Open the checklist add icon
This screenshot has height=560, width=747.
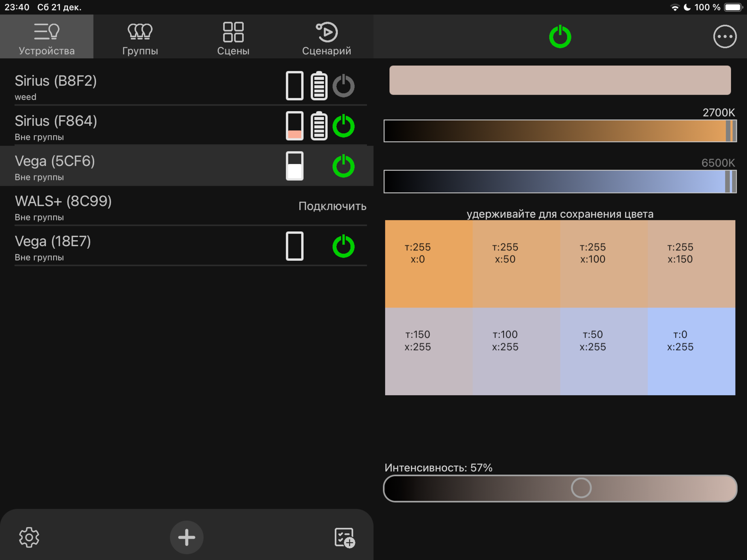[345, 538]
